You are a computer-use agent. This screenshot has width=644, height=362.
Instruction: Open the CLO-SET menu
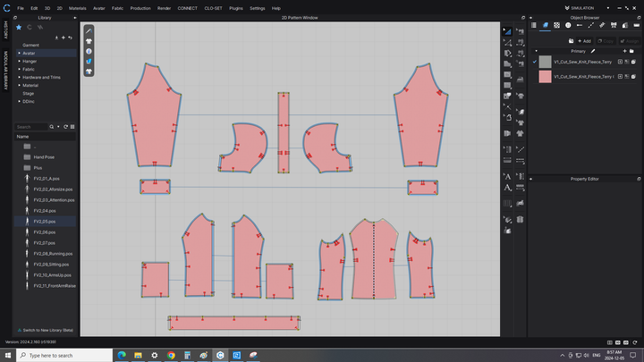click(x=213, y=8)
